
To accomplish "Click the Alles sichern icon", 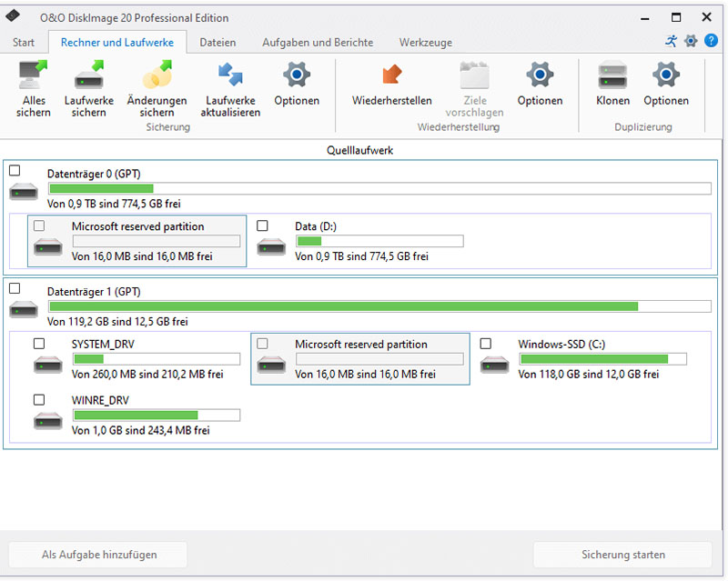I will point(33,75).
